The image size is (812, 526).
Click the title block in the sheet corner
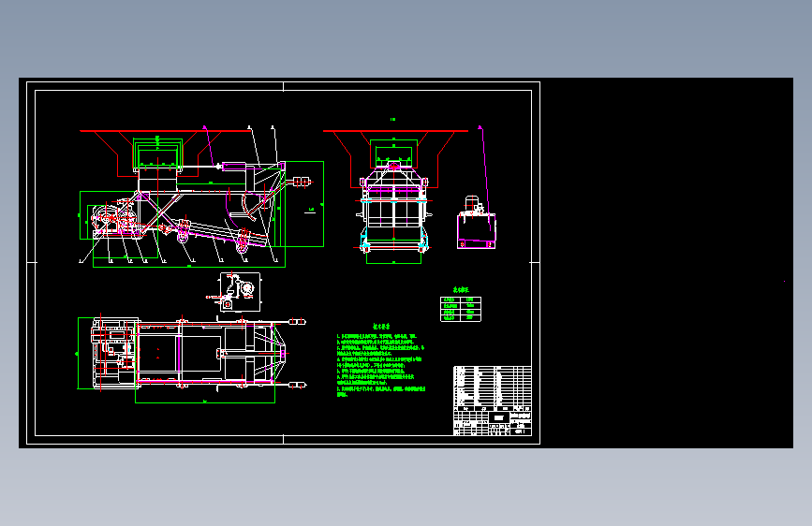click(x=493, y=423)
